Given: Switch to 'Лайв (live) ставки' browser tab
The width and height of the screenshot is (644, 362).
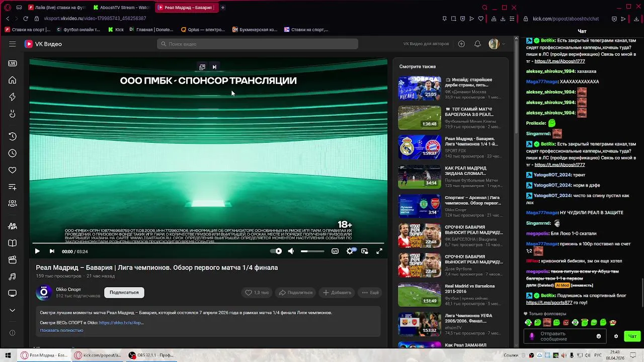Looking at the screenshot, I should tap(58, 8).
